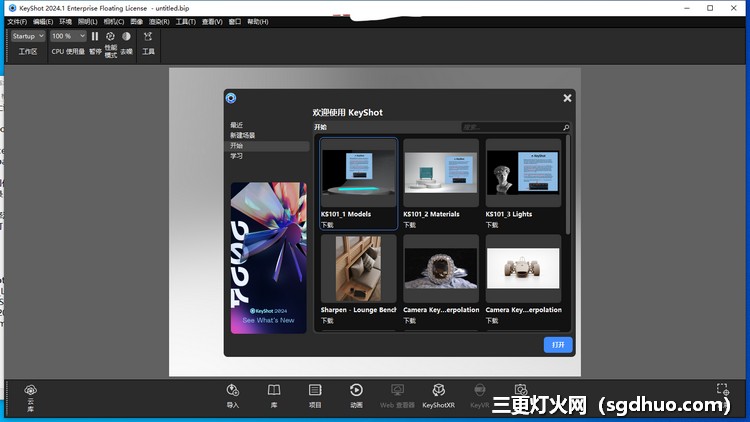
Task: Open the 帮助(H) menu
Action: coord(258,22)
